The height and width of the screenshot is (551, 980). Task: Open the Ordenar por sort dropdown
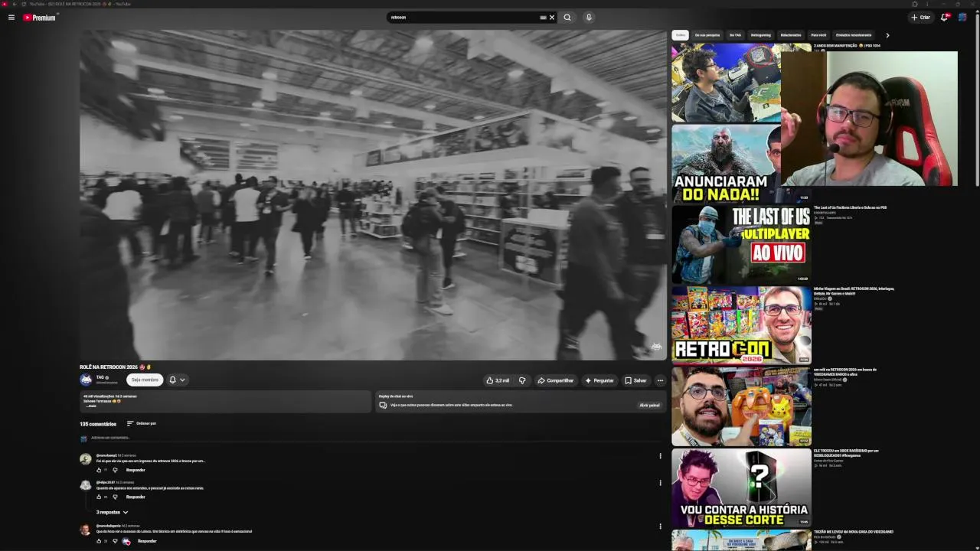[x=142, y=423]
